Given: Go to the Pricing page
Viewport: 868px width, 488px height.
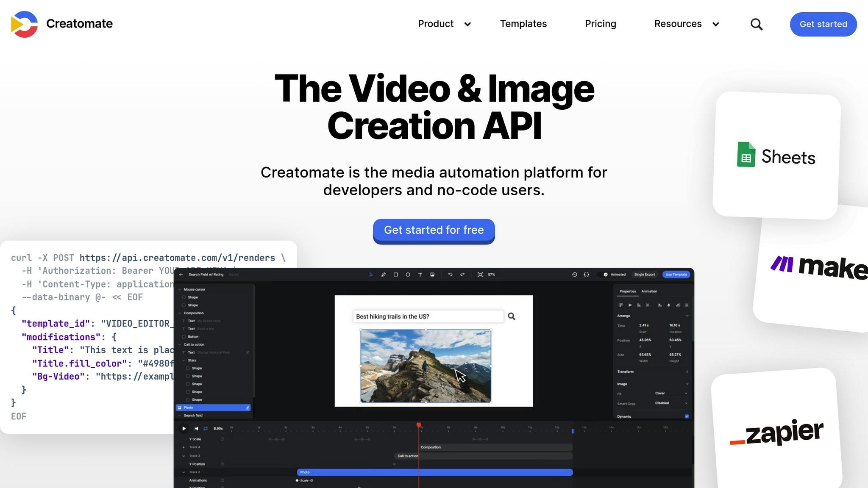Looking at the screenshot, I should 601,24.
